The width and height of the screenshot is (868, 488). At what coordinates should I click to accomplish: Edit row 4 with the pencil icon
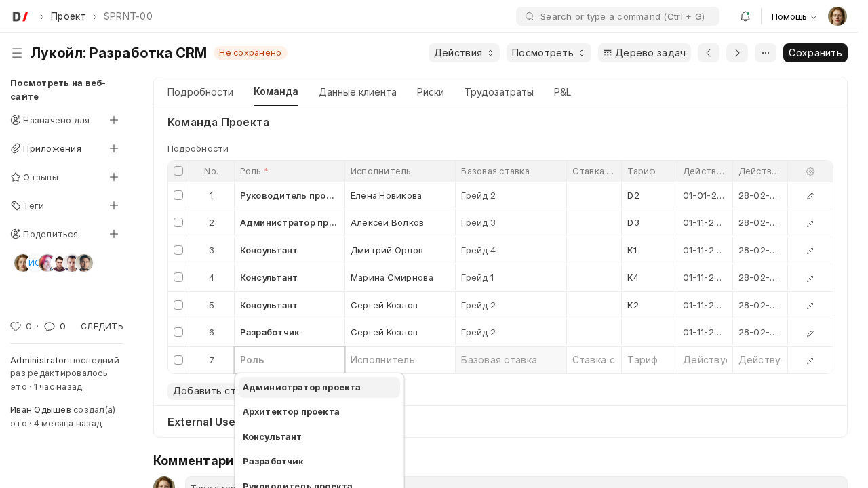tap(810, 278)
